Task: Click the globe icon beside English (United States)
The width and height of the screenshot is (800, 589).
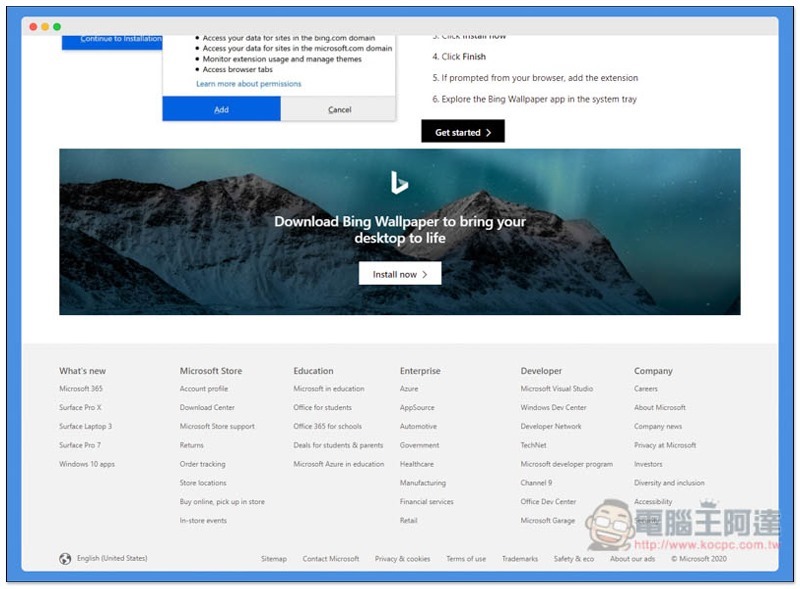Action: [x=65, y=558]
